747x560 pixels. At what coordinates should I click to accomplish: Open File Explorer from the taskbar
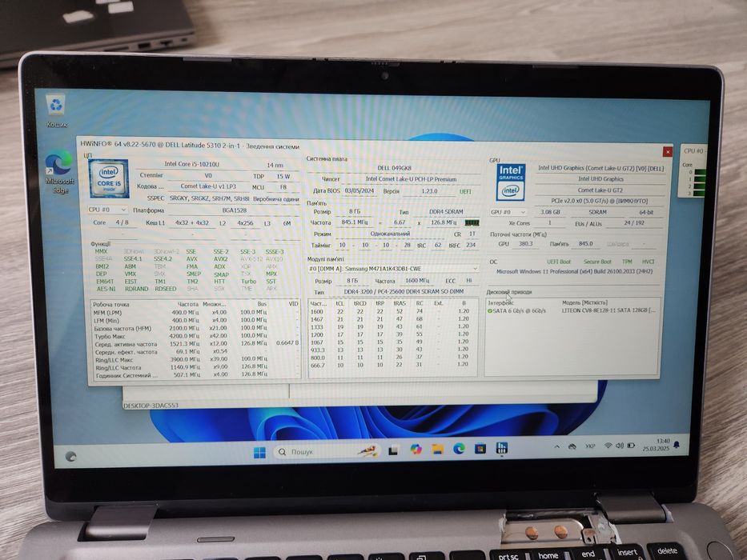click(437, 449)
